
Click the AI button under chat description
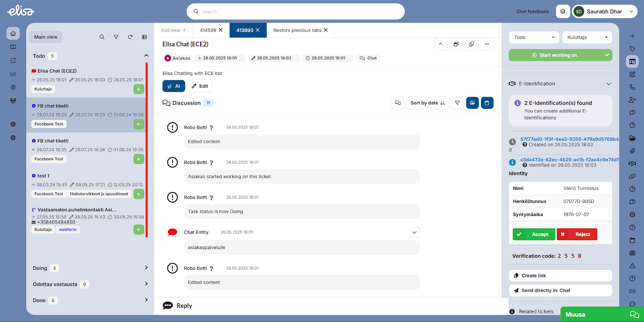click(173, 86)
